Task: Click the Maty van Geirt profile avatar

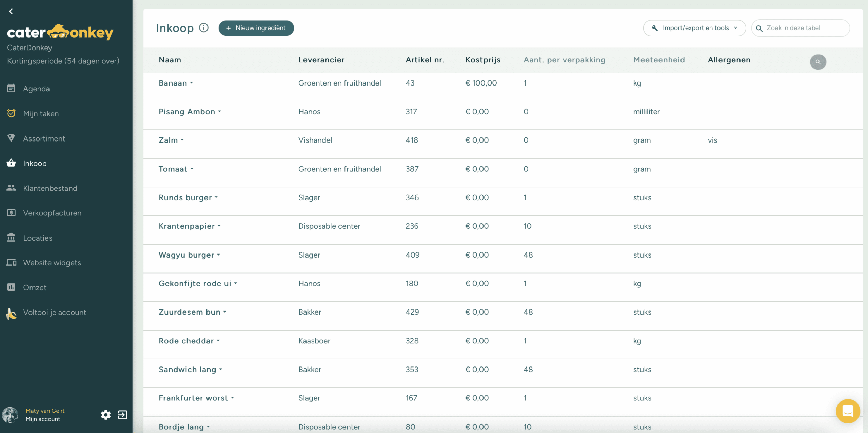Action: (x=10, y=415)
